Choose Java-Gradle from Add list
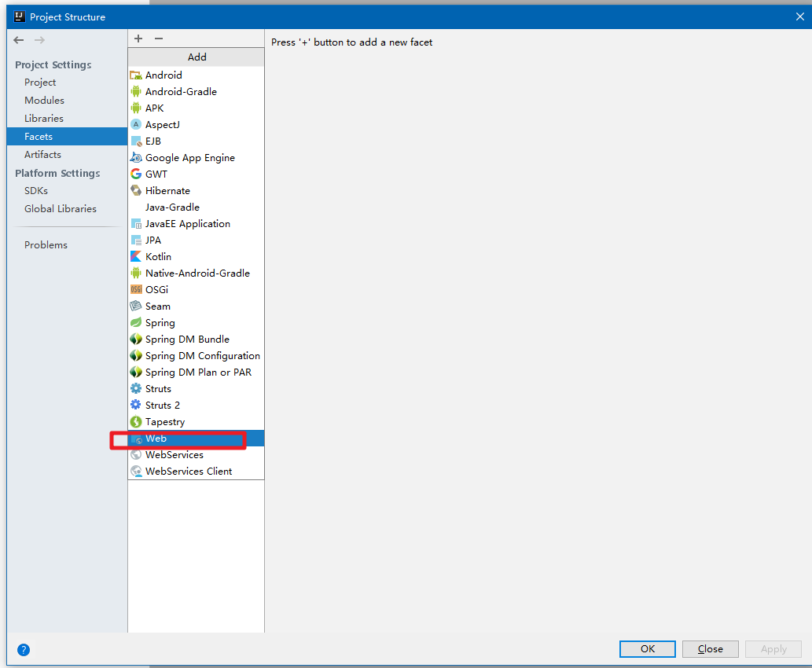The height and width of the screenshot is (668, 812). coord(197,207)
